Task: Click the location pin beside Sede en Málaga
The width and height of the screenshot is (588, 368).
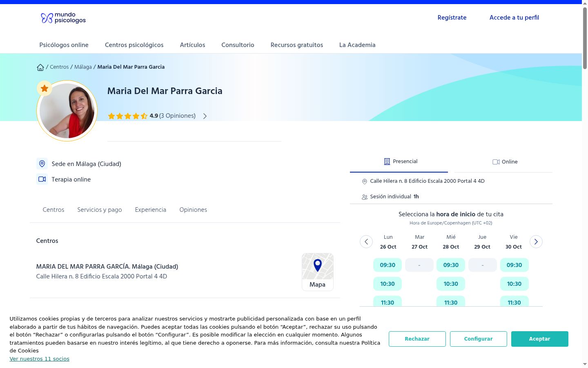Action: pos(42,164)
